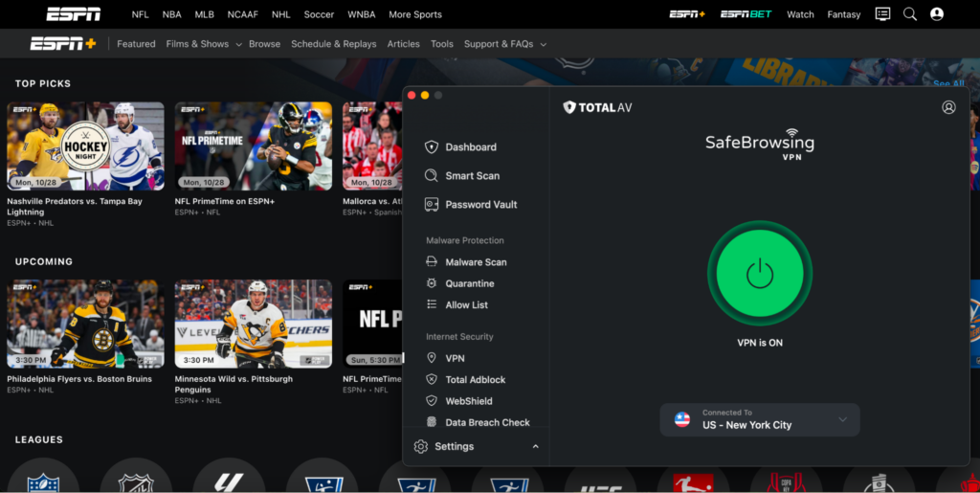
Task: Open the Password Vault safe icon
Action: click(x=432, y=204)
